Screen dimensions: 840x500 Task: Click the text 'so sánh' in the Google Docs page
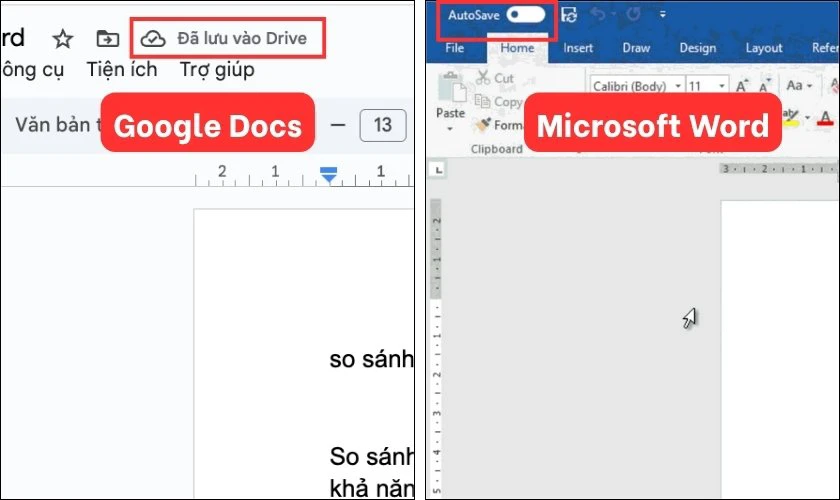coord(371,359)
